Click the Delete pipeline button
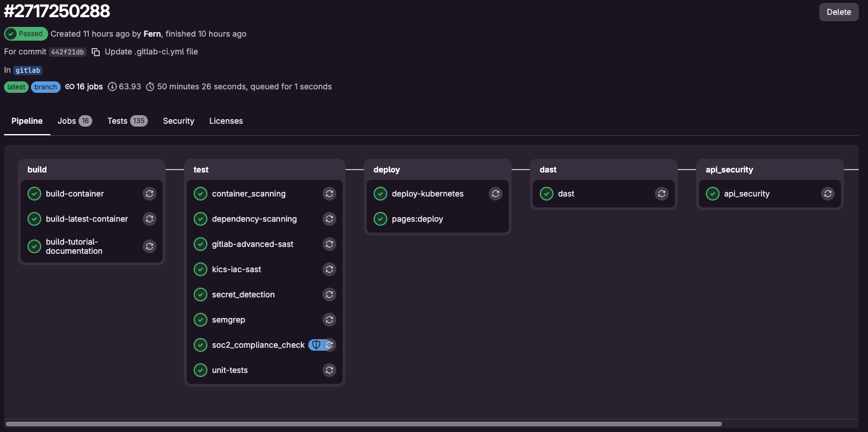 [x=839, y=12]
